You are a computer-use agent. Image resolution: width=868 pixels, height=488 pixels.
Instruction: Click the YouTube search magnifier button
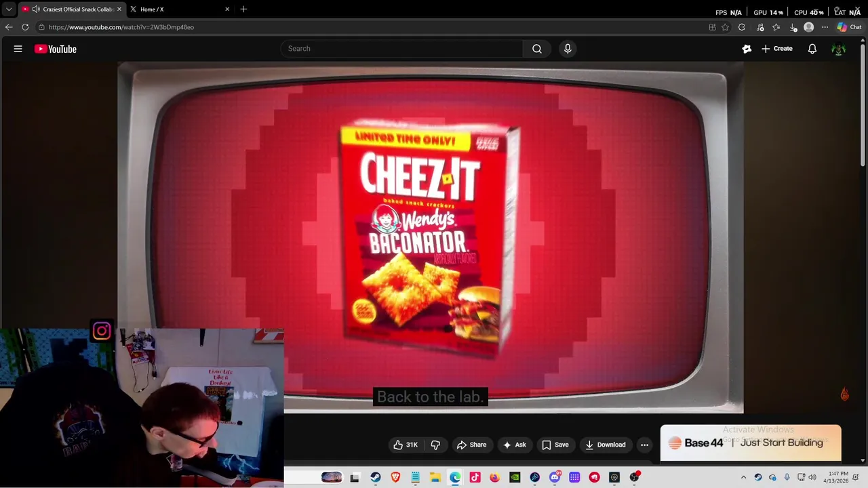click(537, 49)
